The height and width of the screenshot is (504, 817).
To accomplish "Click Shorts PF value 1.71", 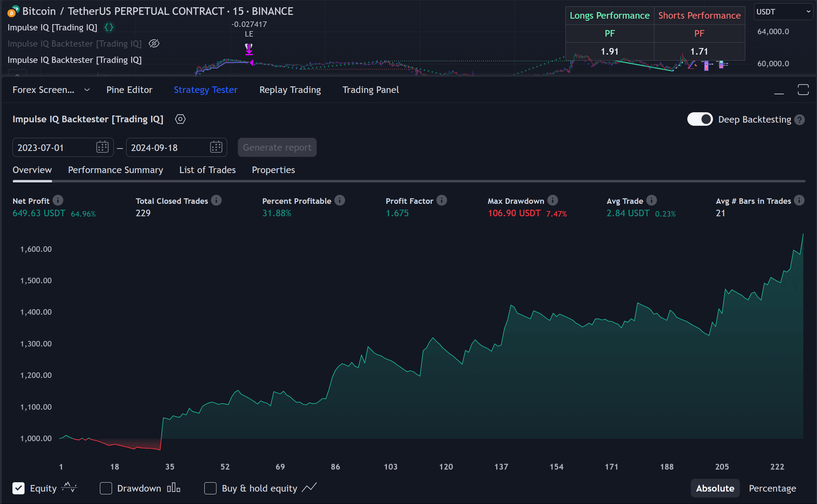I will tap(699, 51).
